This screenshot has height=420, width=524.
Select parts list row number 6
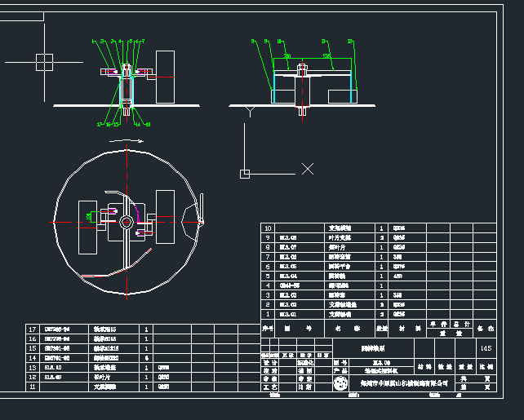(379, 267)
